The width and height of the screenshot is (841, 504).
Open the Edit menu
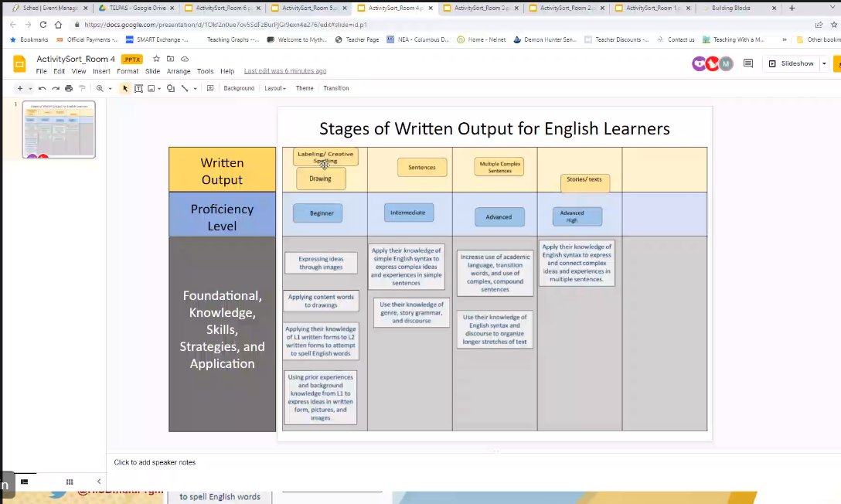coord(59,71)
